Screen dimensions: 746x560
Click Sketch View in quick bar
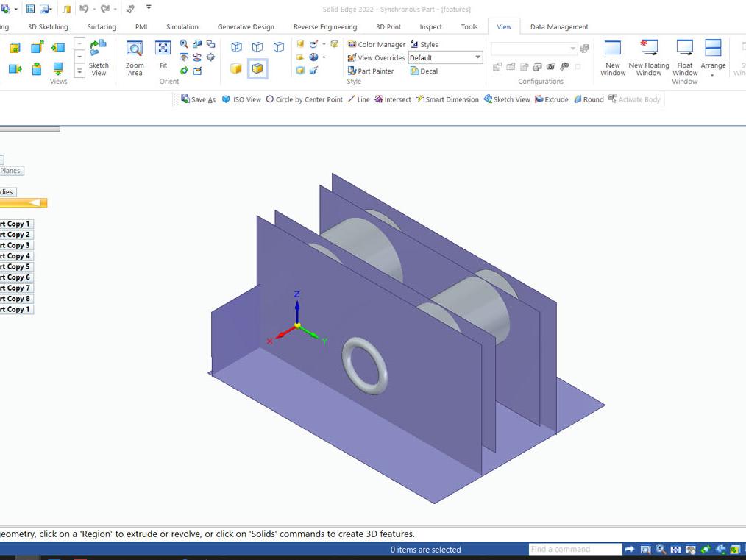tap(507, 99)
